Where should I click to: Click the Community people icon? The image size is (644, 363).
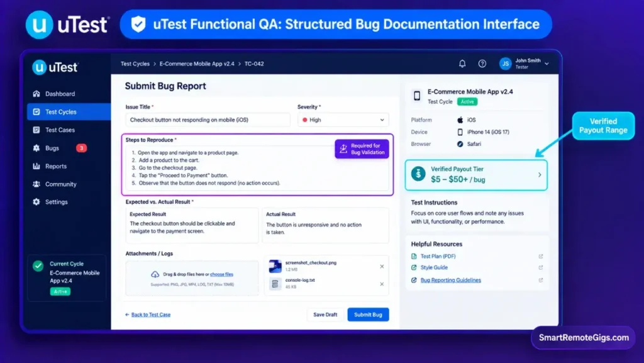click(36, 184)
